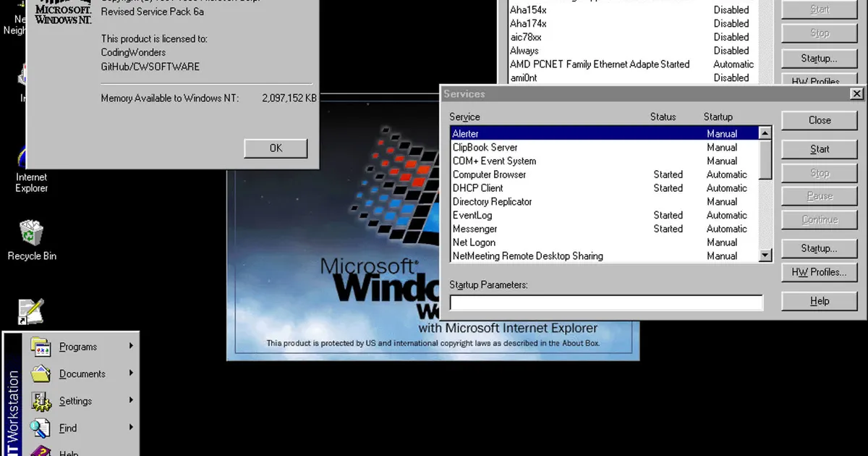This screenshot has width=868, height=456.
Task: Select the Messenger service row
Action: pos(604,229)
